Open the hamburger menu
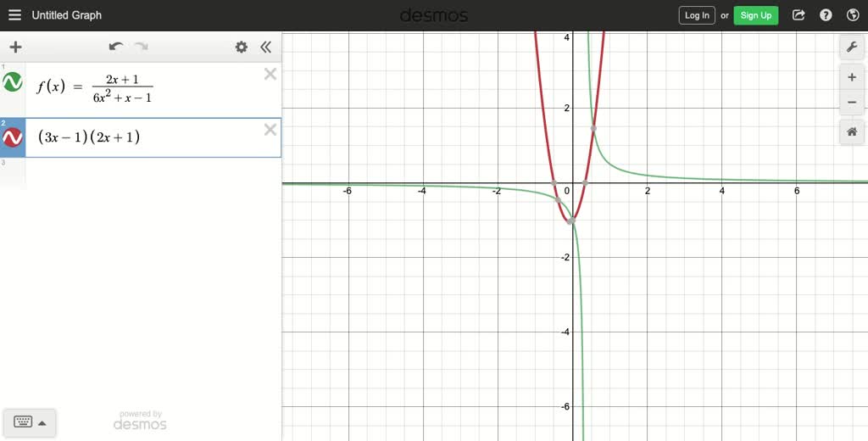 tap(15, 15)
